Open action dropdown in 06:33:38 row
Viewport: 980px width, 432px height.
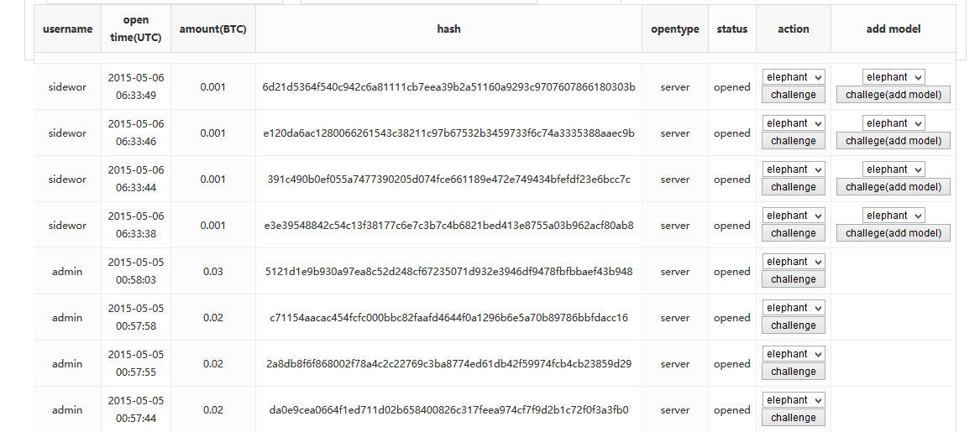793,216
